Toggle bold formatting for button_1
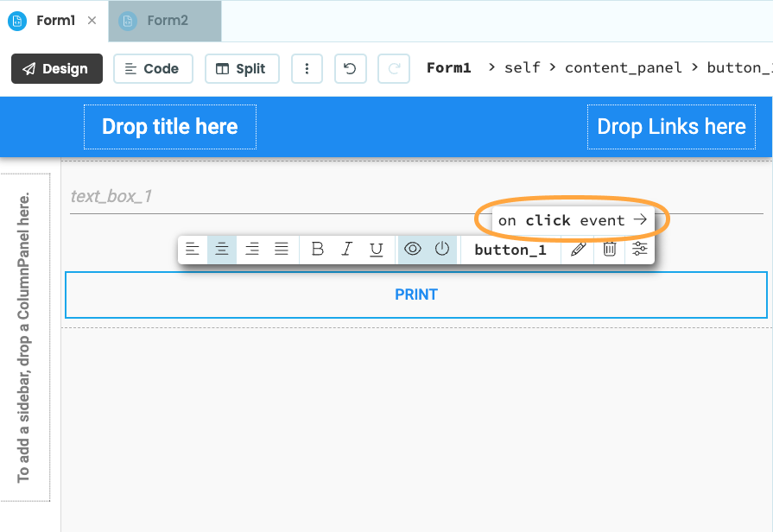 (x=317, y=249)
